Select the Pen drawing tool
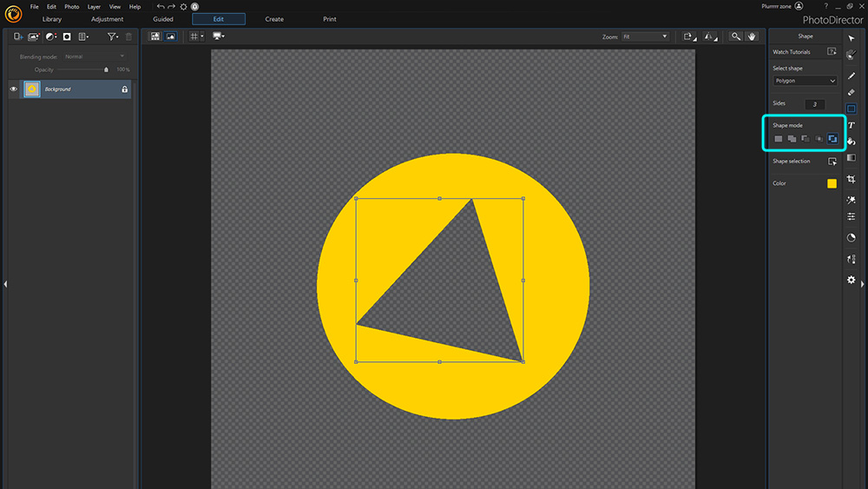 [852, 76]
